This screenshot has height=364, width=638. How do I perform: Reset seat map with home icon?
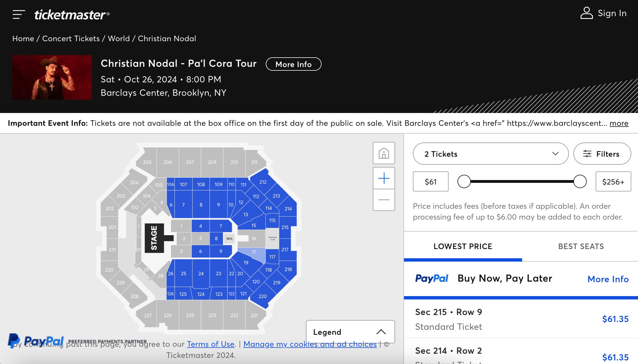tap(384, 153)
